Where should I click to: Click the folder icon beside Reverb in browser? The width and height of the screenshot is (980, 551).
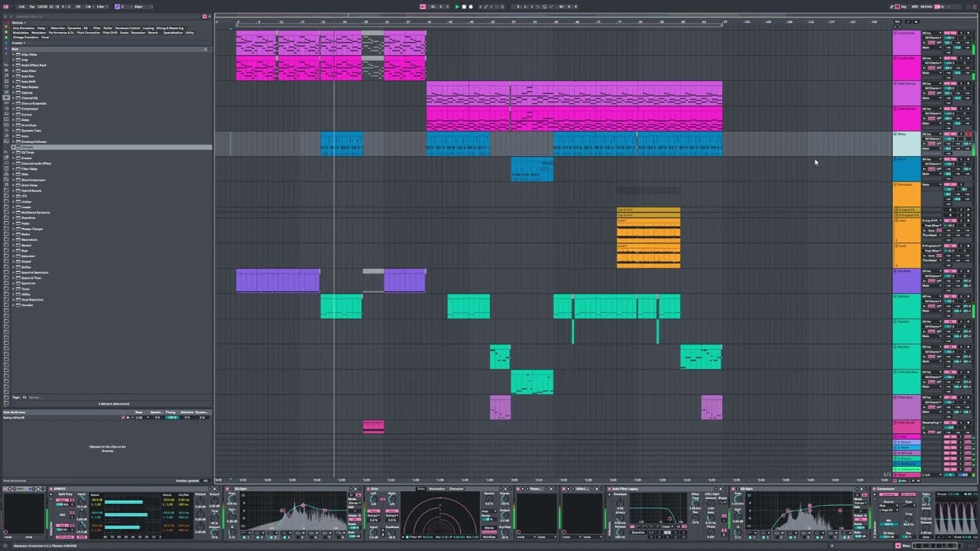pyautogui.click(x=18, y=245)
